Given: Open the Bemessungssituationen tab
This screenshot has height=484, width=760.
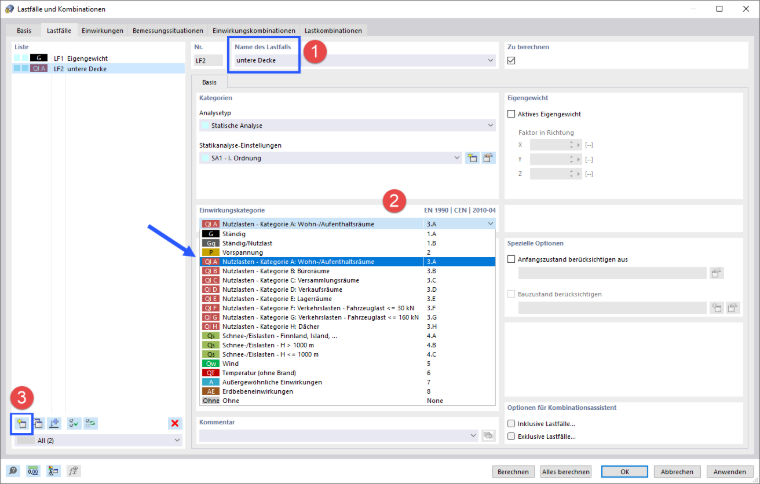Looking at the screenshot, I should (168, 31).
